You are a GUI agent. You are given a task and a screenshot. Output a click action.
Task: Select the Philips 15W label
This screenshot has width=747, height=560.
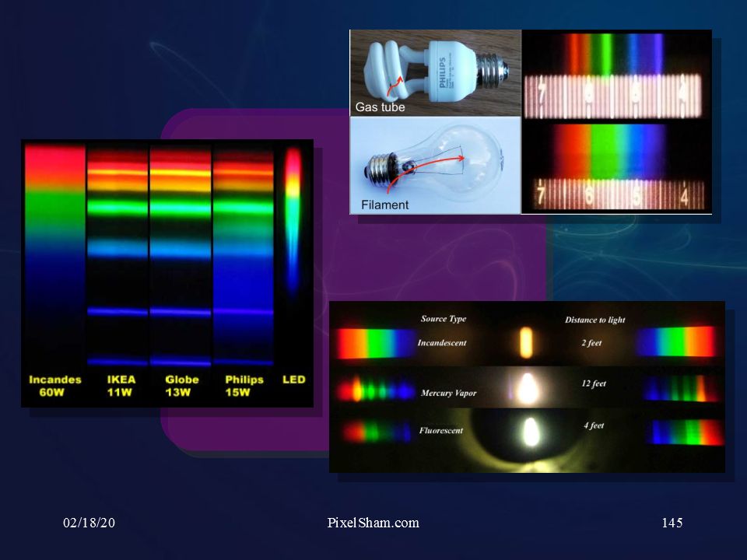pyautogui.click(x=244, y=386)
